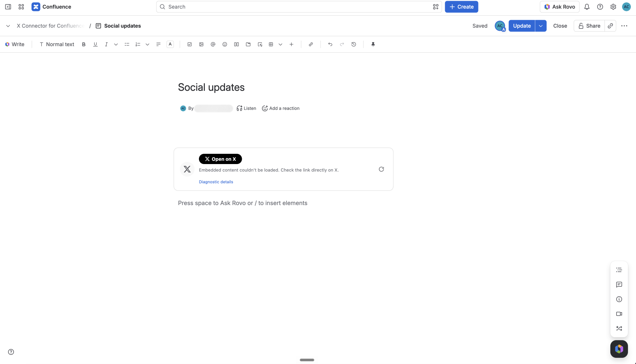Image resolution: width=636 pixels, height=364 pixels.
Task: Toggle bold formatting
Action: click(x=84, y=44)
